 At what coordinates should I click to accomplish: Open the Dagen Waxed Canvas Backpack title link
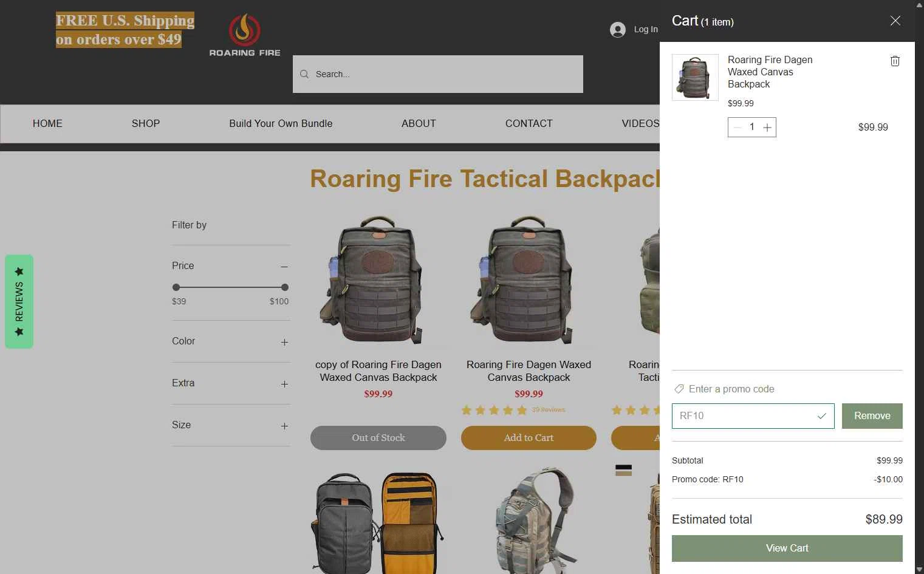[529, 371]
